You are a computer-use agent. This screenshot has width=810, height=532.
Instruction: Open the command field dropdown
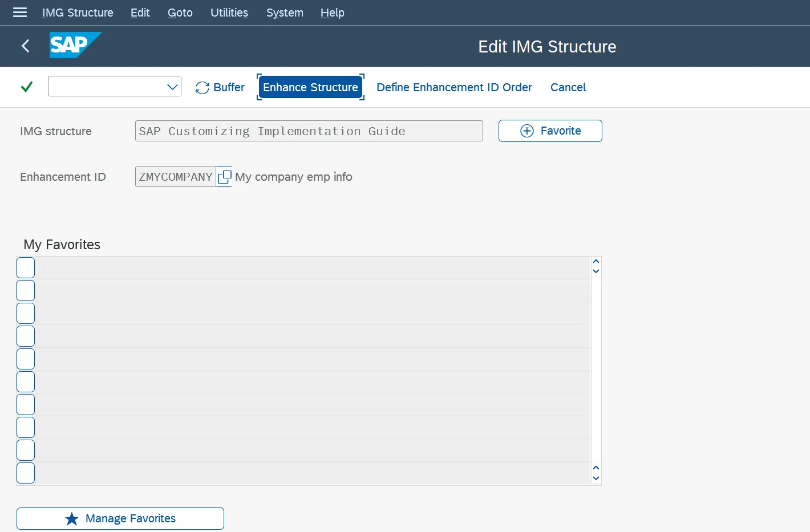[172, 86]
